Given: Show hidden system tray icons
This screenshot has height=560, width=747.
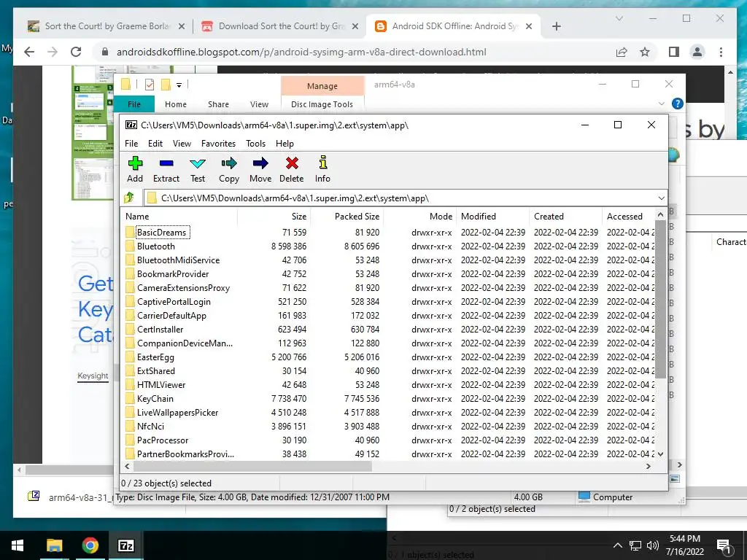Looking at the screenshot, I should point(617,545).
